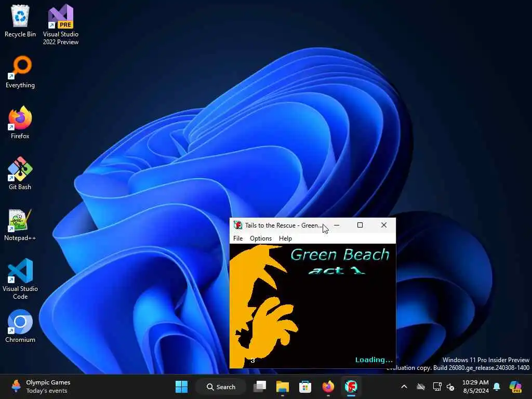Open the File menu in Tails to the Rescue
The height and width of the screenshot is (399, 532).
click(238, 238)
